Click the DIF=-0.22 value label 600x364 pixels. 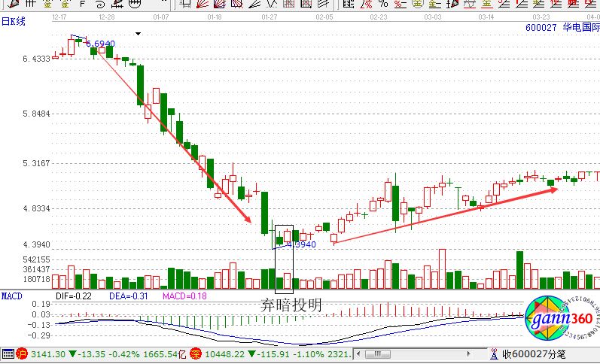[75, 296]
